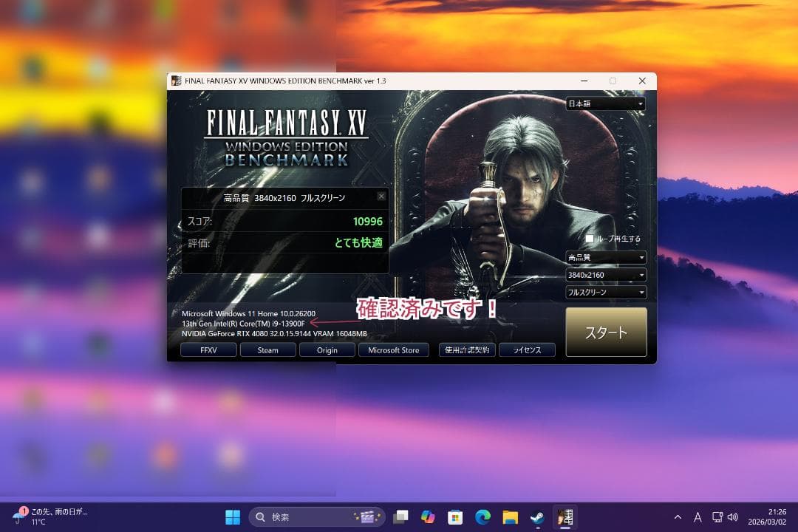Open the Steam store button
This screenshot has width=798, height=532.
267,350
